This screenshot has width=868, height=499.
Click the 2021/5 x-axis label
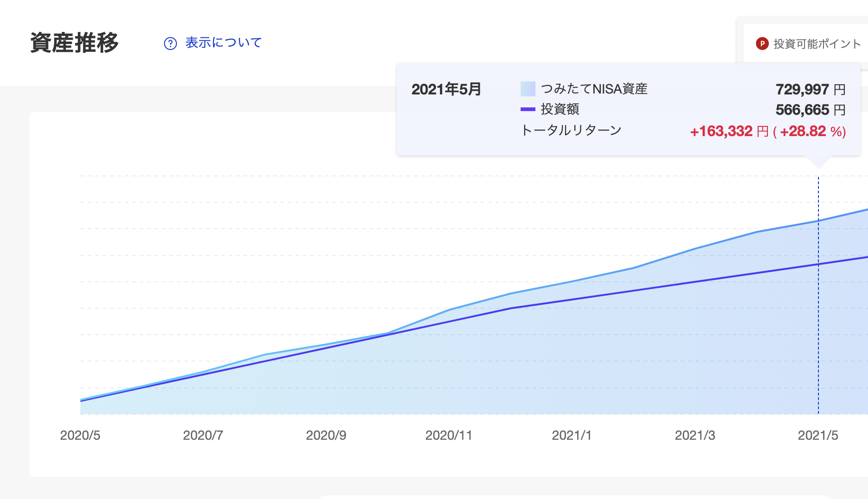[x=818, y=435]
